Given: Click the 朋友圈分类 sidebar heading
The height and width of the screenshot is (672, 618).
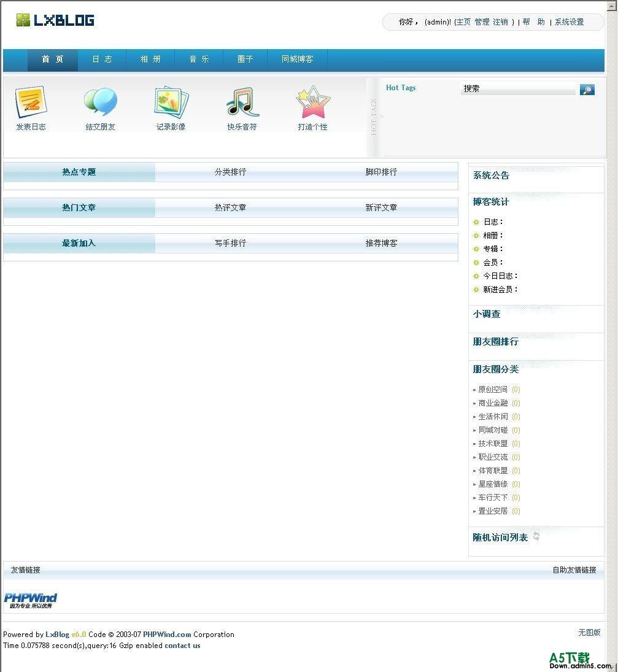Looking at the screenshot, I should click(x=496, y=369).
